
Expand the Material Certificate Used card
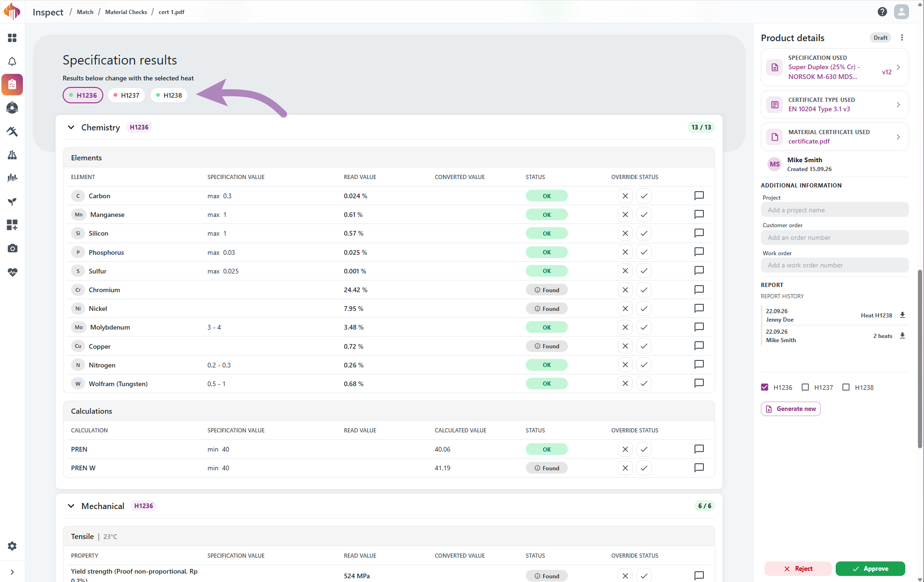click(x=835, y=137)
